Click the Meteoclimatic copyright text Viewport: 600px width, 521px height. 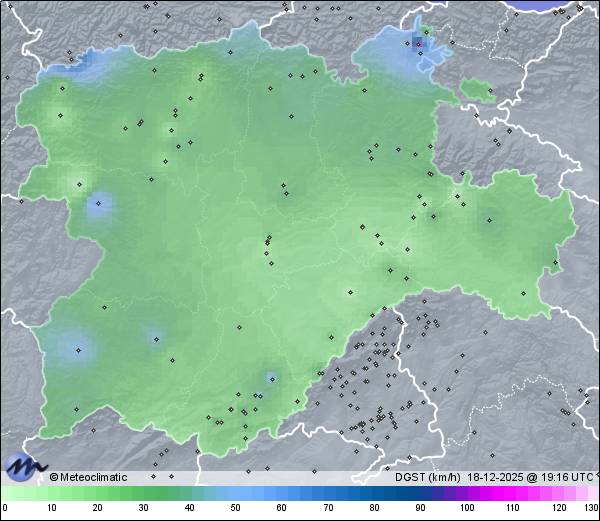pos(88,477)
